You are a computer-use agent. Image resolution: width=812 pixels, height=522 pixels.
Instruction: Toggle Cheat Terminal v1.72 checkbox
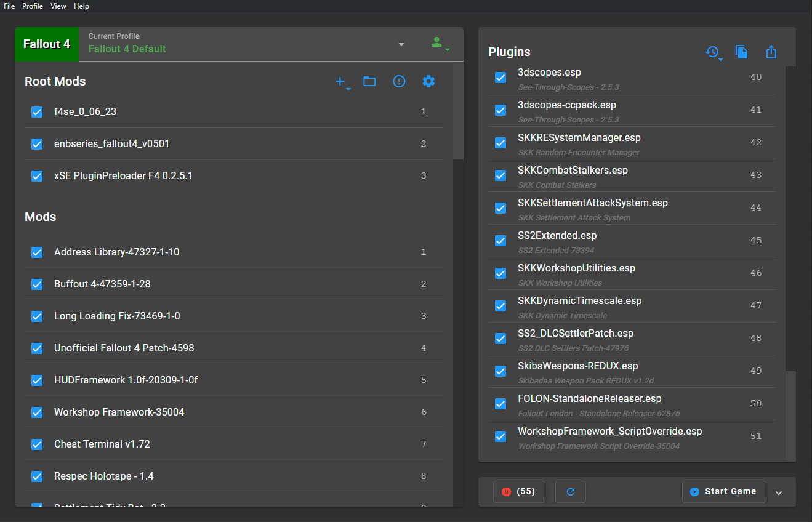point(37,444)
